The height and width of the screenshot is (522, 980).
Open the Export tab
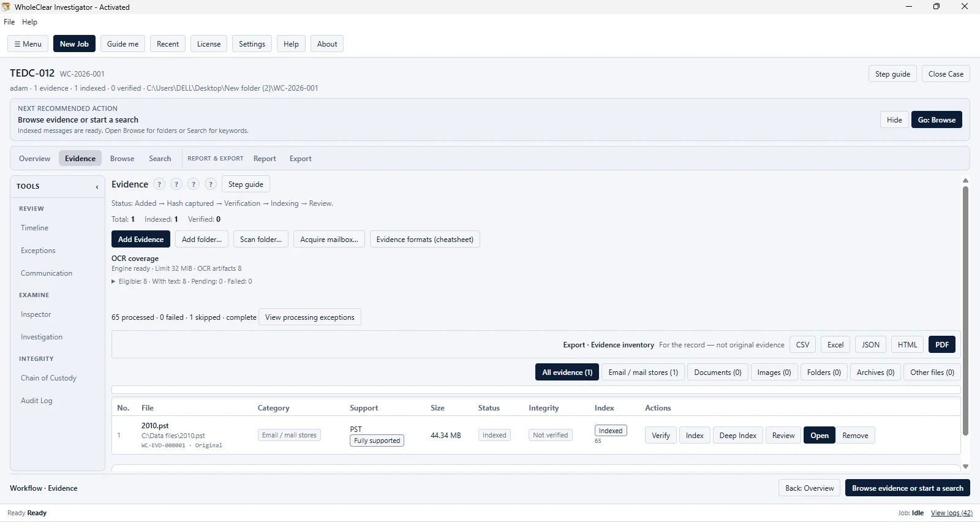[x=300, y=159]
